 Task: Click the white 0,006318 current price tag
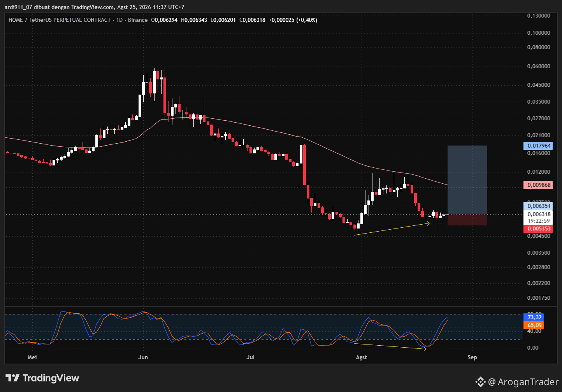(539, 214)
